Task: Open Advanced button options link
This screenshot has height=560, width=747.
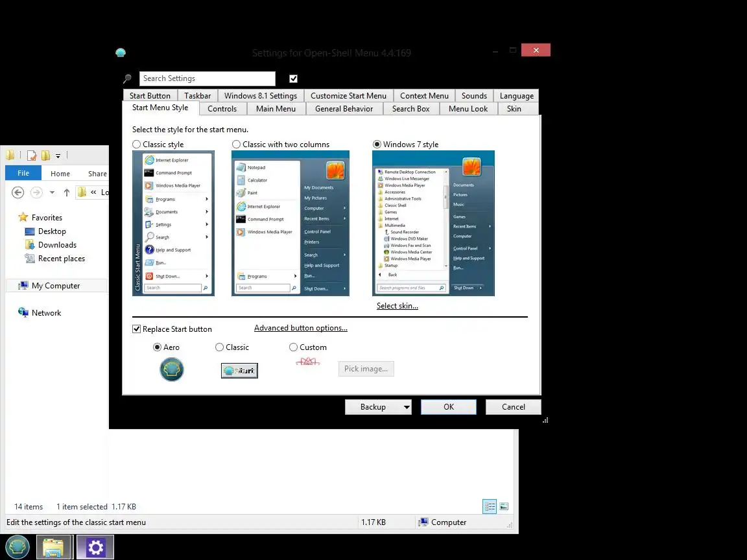Action: (x=301, y=328)
